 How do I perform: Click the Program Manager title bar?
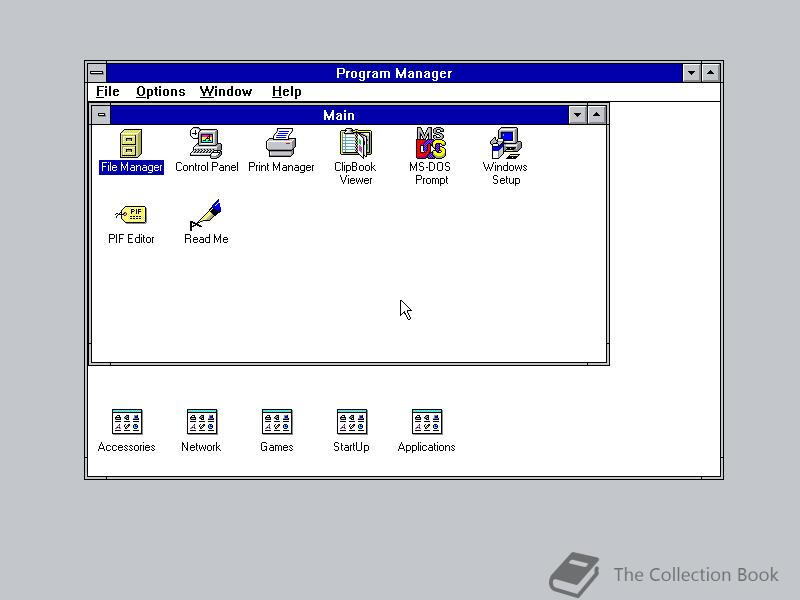394,73
